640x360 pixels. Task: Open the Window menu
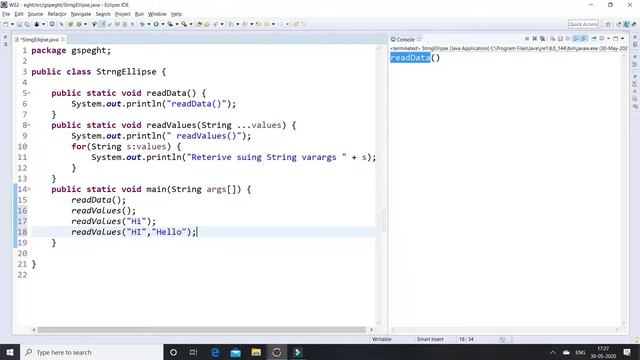point(157,14)
